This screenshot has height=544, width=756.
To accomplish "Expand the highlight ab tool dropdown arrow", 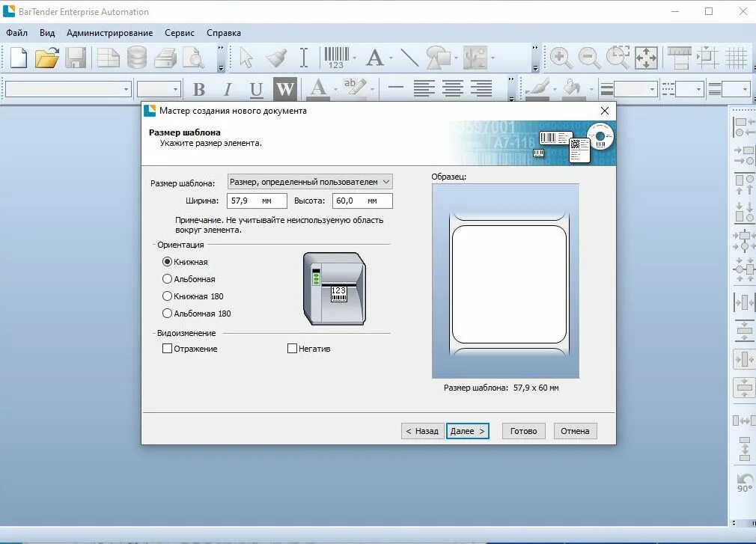I will click(372, 89).
